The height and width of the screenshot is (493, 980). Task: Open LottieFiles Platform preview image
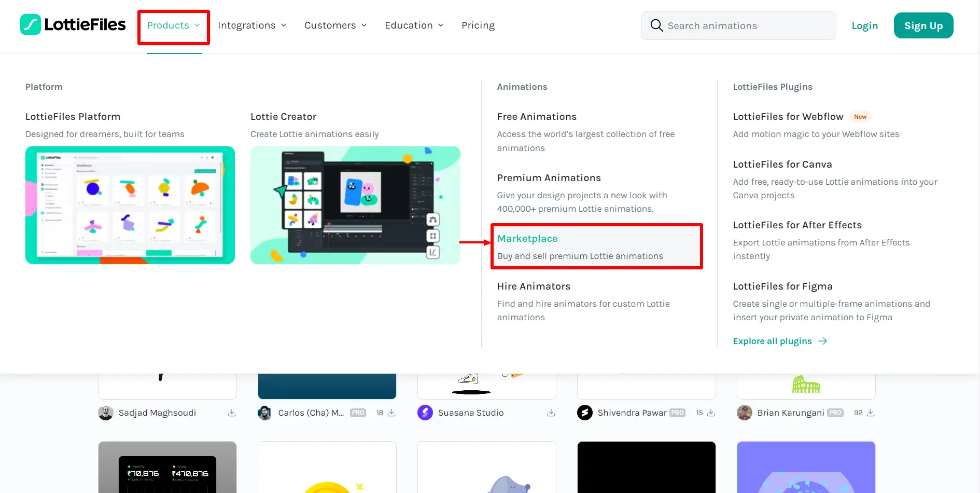coord(130,205)
